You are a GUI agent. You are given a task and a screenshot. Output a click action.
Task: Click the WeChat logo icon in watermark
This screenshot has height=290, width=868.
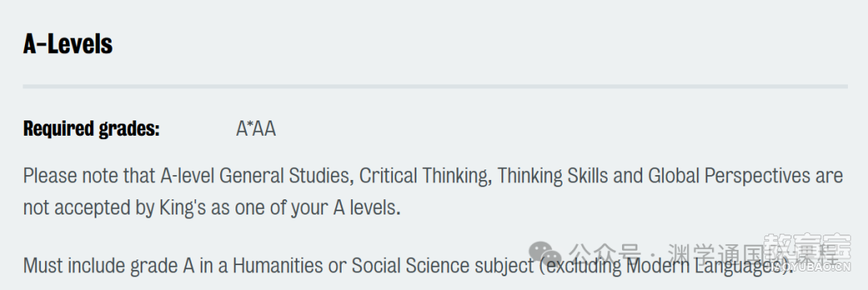[x=545, y=253]
